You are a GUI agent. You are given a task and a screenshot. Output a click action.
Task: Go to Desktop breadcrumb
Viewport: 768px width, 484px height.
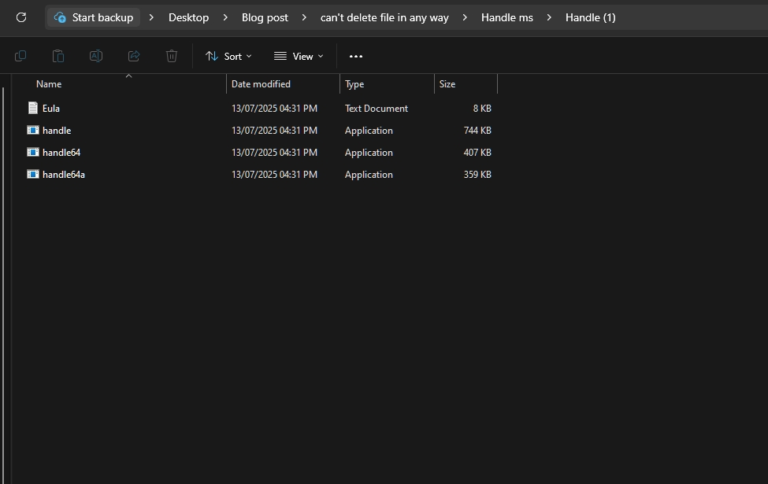[189, 18]
